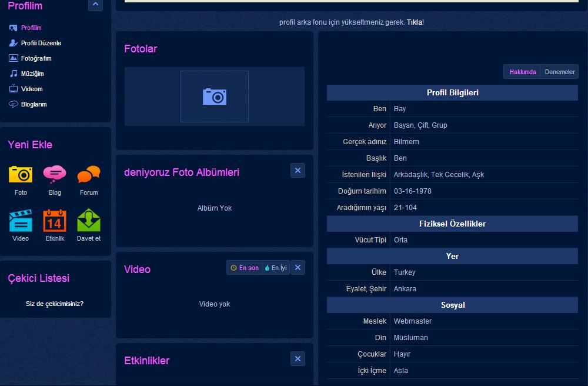The image size is (588, 386).
Task: Close the Video panel
Action: pos(298,268)
